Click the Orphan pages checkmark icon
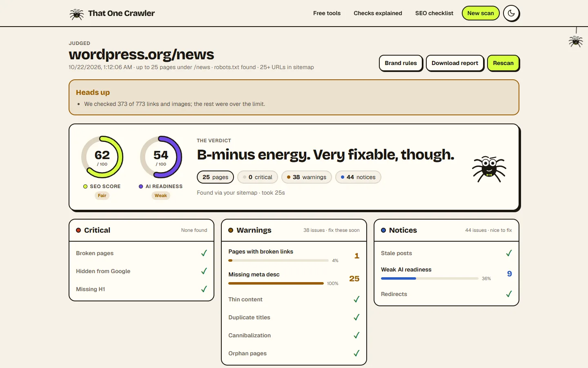The image size is (588, 368). tap(356, 353)
